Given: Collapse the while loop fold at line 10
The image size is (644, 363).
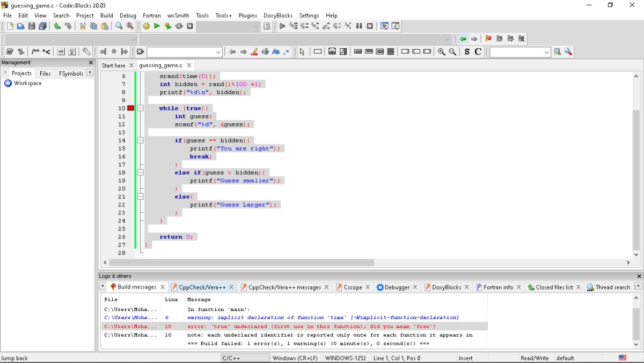Looking at the screenshot, I should click(x=141, y=108).
